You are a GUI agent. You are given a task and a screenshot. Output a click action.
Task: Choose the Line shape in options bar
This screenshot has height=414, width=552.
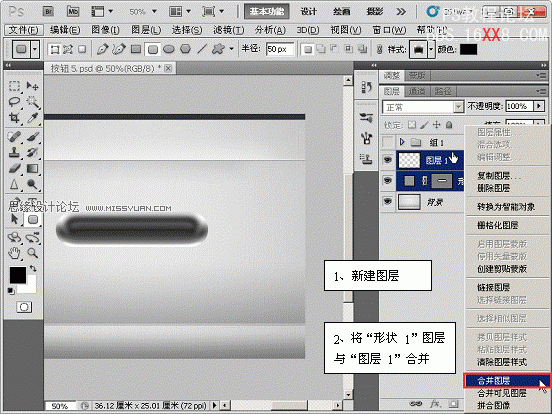tap(202, 49)
